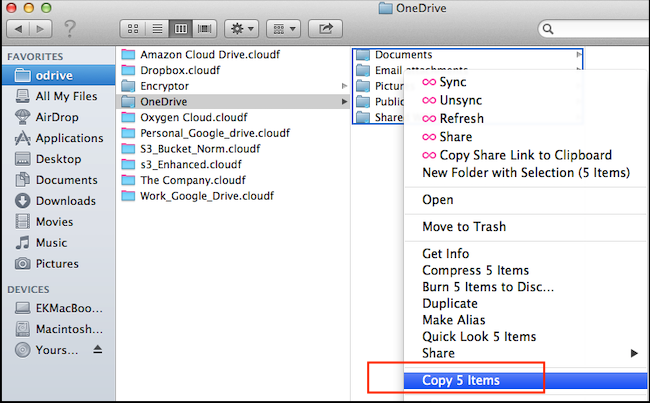Open Downloads from sidebar favorites
The height and width of the screenshot is (403, 650).
[65, 201]
